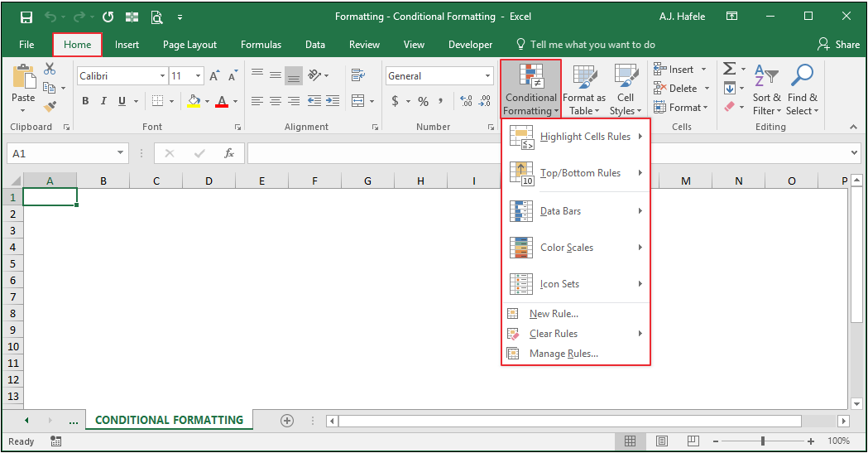Switch to the Formulas ribbon tab
Screen dimensions: 868x453
(261, 45)
